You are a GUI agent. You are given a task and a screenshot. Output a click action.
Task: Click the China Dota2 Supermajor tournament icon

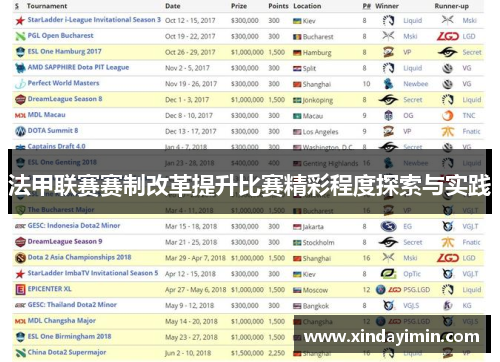coord(20,352)
